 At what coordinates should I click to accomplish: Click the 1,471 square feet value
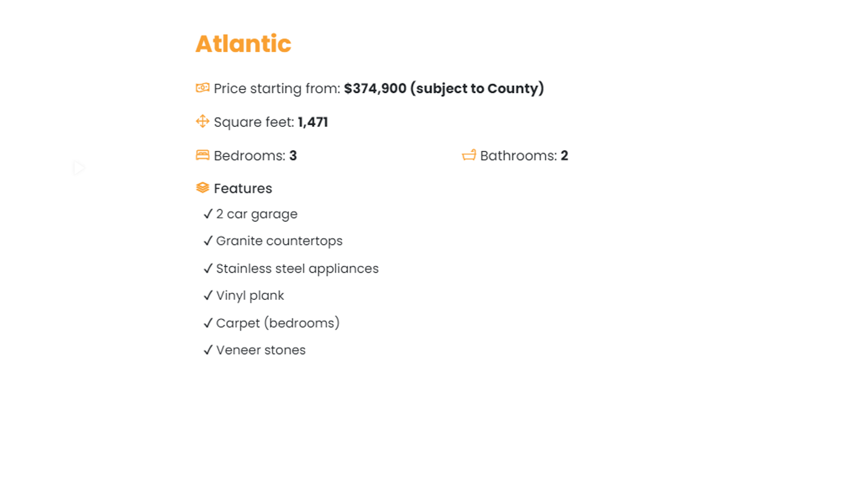[x=312, y=122]
